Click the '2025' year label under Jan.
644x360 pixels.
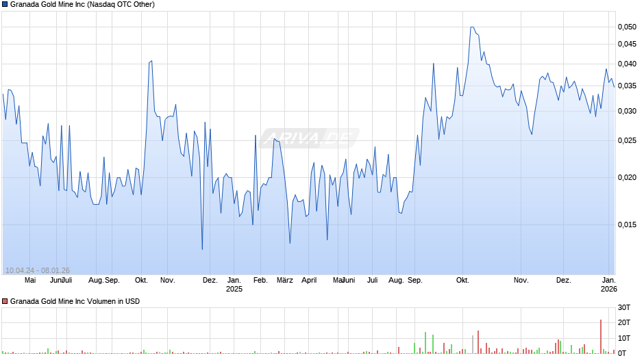[x=234, y=289]
